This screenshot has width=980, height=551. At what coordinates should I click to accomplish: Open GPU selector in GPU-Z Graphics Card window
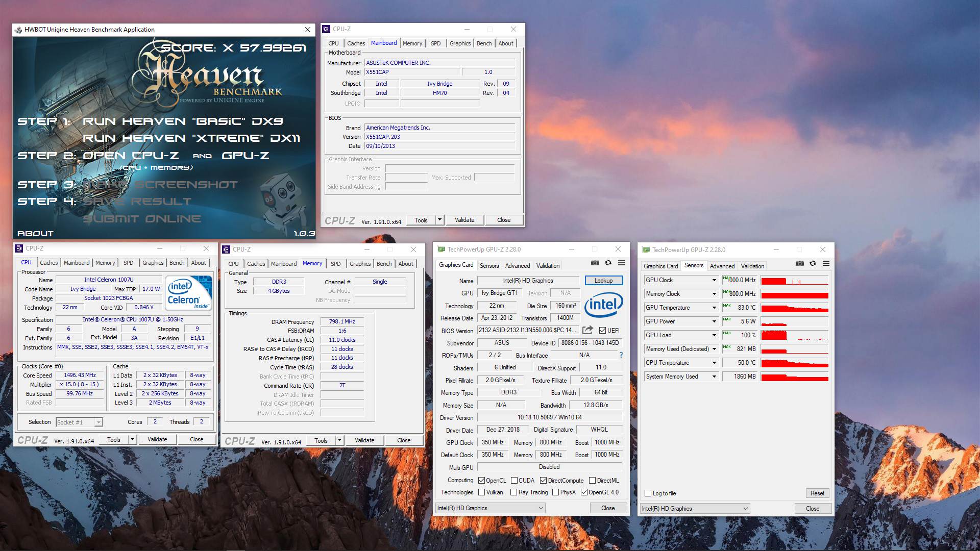(x=491, y=508)
